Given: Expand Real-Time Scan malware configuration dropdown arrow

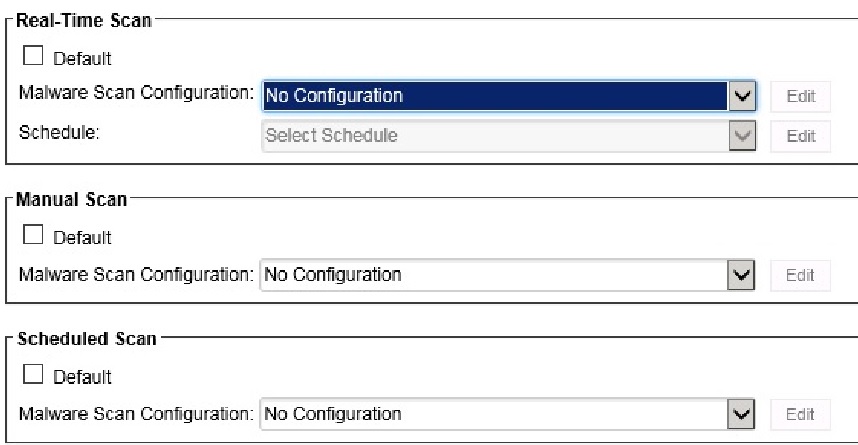Looking at the screenshot, I should coord(741,96).
